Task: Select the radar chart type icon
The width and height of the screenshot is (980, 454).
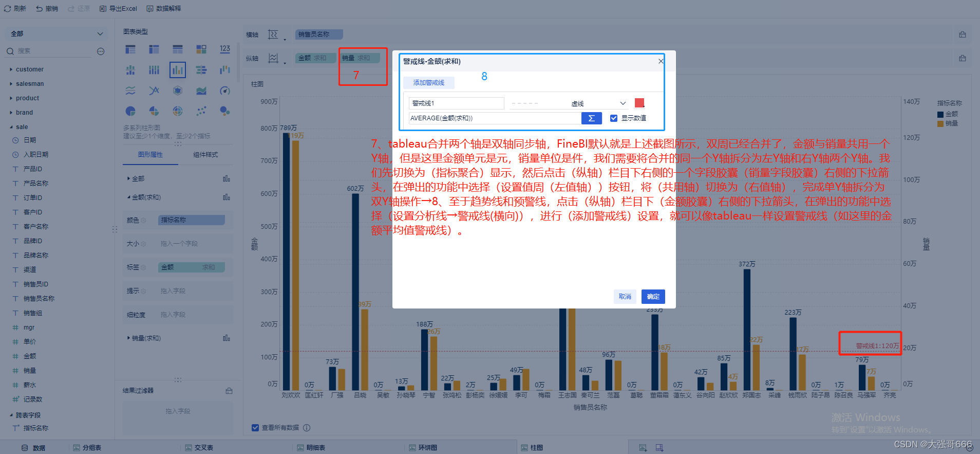Action: pos(178,90)
